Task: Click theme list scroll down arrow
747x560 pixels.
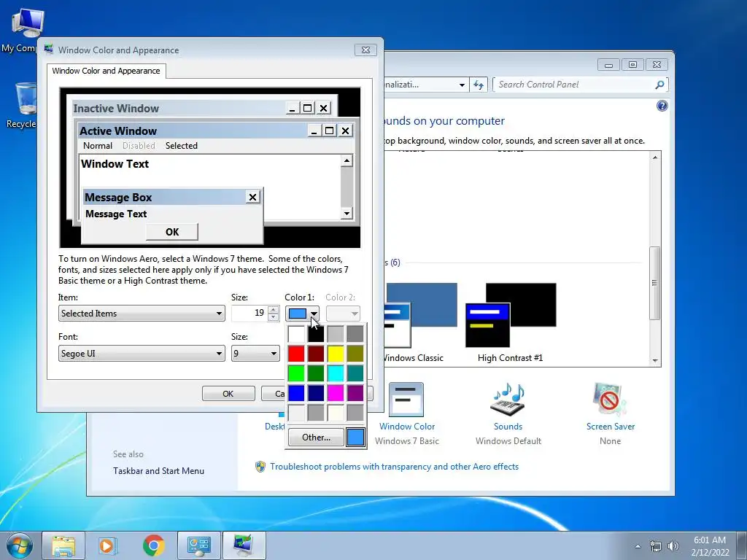Action: pos(655,361)
